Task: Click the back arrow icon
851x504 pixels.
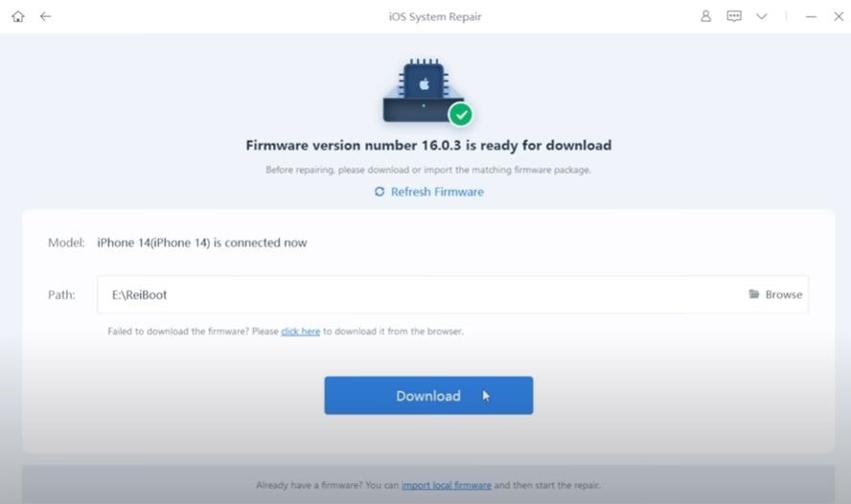Action: 46,16
